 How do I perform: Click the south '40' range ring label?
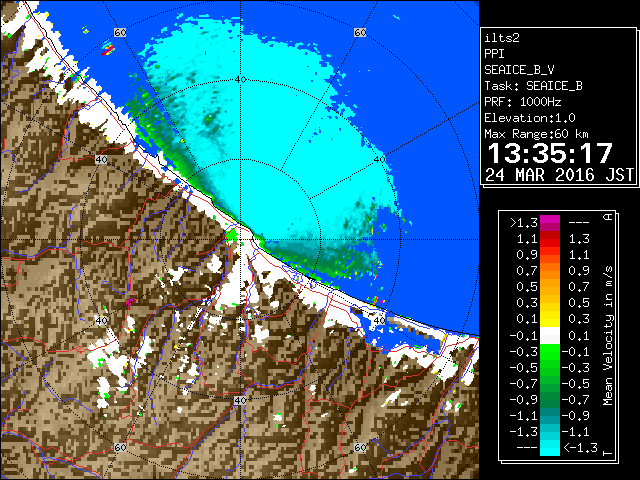[240, 400]
